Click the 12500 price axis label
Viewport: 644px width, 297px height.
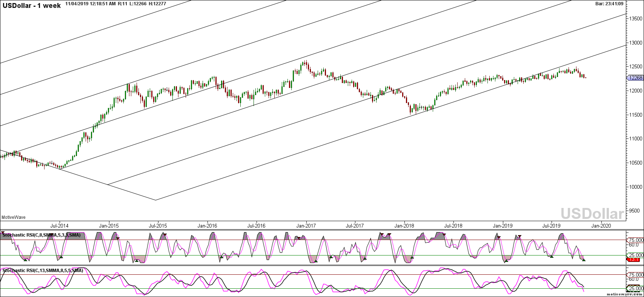coord(635,66)
